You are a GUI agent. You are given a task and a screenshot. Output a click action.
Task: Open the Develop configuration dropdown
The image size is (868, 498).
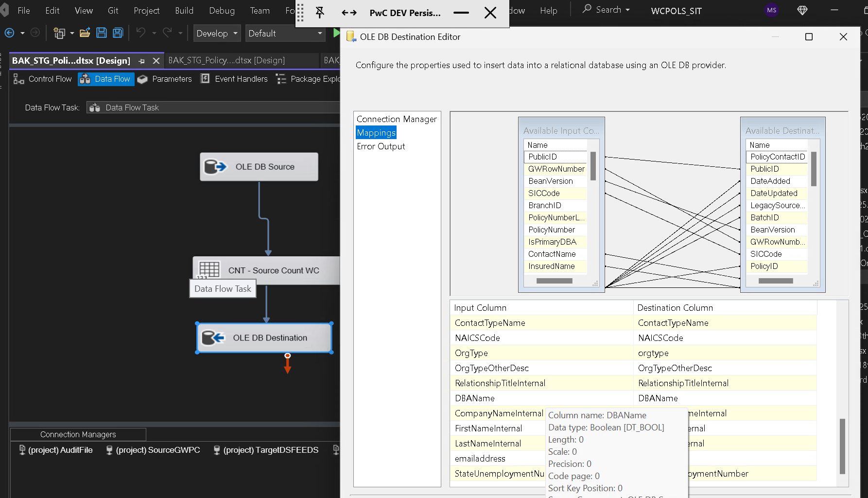217,34
